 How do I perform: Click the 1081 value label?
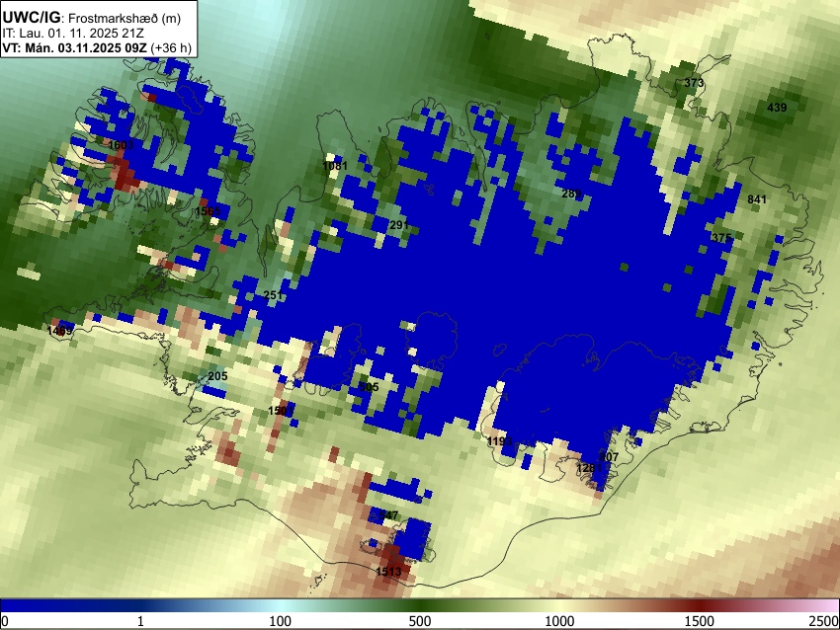335,166
